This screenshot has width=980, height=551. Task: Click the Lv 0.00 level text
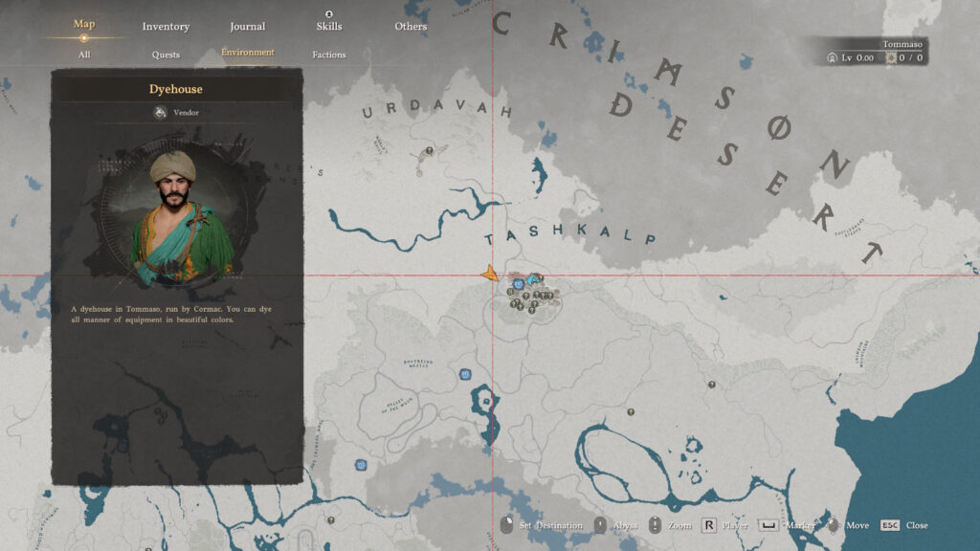[x=857, y=57]
